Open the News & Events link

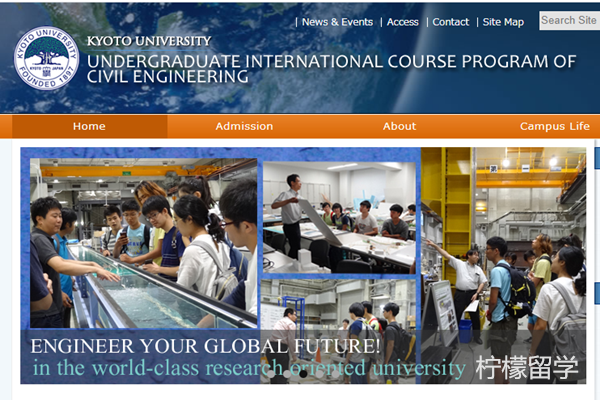point(337,22)
